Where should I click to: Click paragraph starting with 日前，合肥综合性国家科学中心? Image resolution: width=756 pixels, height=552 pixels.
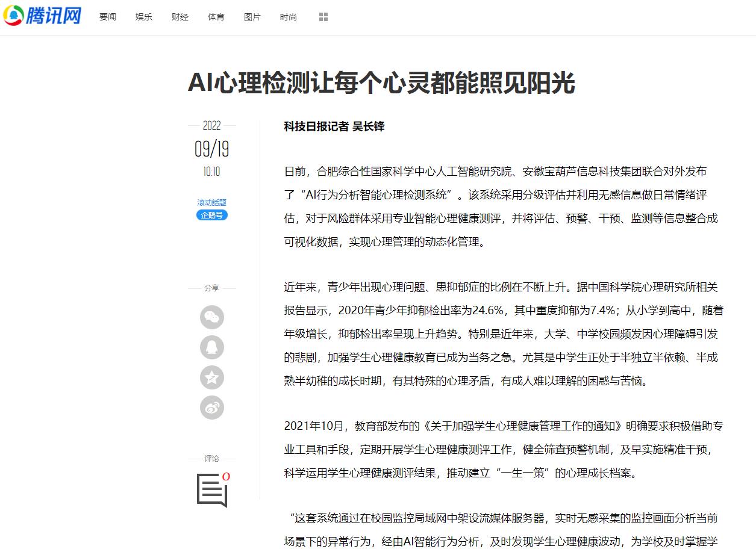coord(502,206)
